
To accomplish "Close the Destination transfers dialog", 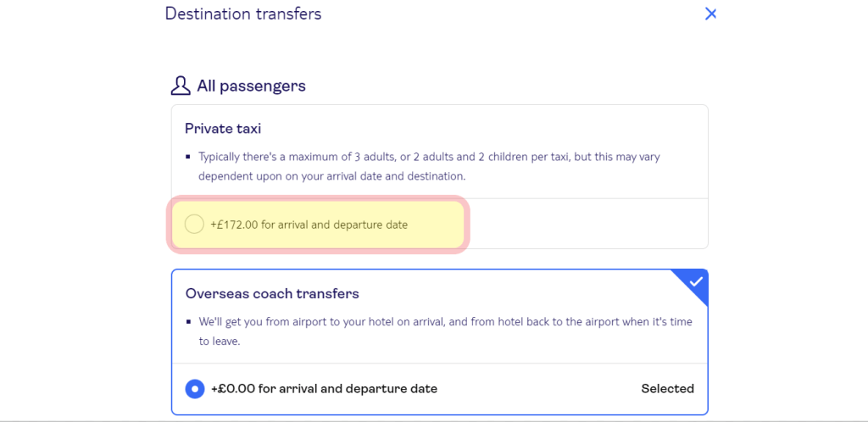I will pyautogui.click(x=711, y=14).
